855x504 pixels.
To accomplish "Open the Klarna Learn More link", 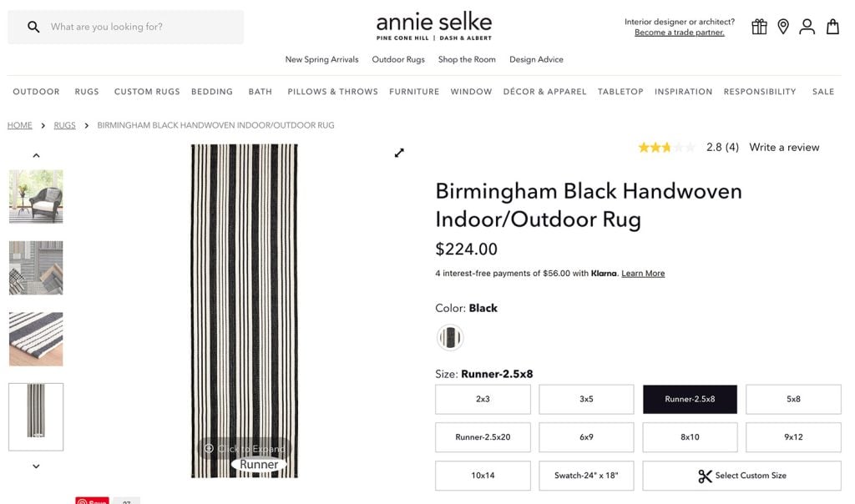I will click(x=643, y=273).
